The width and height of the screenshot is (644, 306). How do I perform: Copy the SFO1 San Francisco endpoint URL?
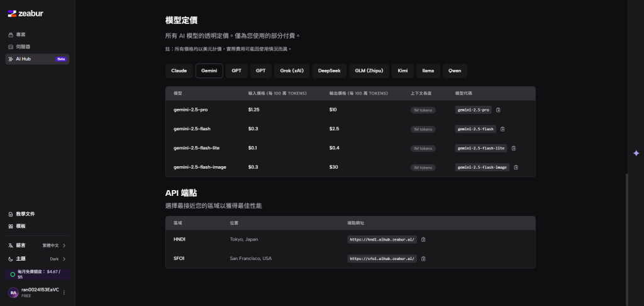click(423, 259)
